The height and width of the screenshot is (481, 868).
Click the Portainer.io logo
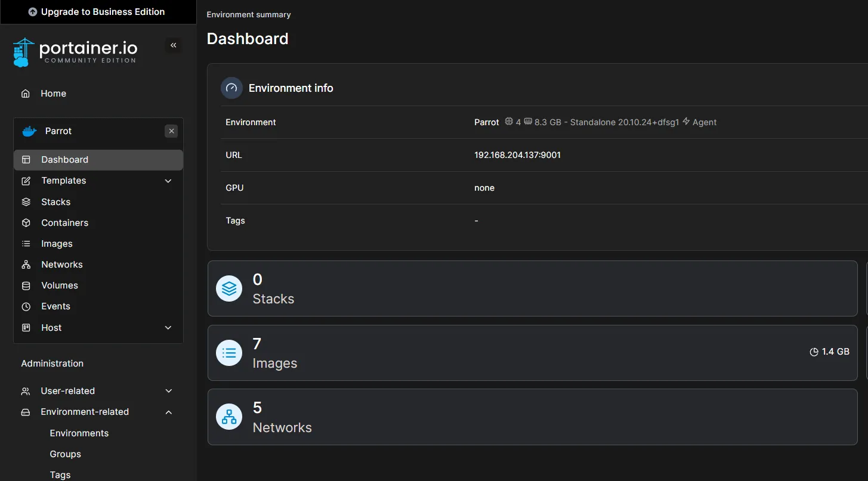point(75,52)
